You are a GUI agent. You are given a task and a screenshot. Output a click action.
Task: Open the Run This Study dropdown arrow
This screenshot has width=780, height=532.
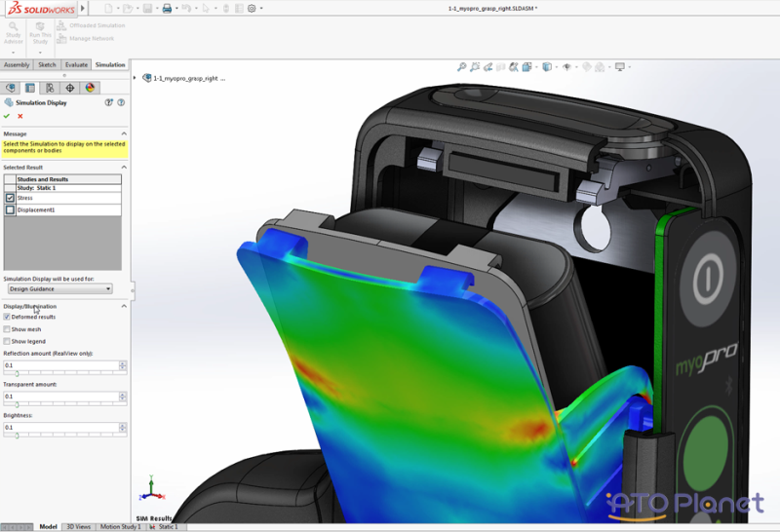pos(40,53)
